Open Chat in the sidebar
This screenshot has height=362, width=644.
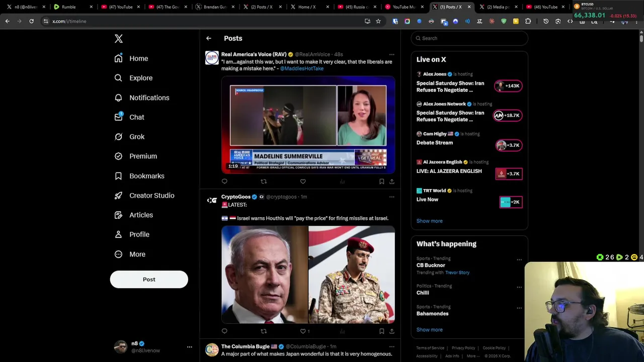(129, 117)
